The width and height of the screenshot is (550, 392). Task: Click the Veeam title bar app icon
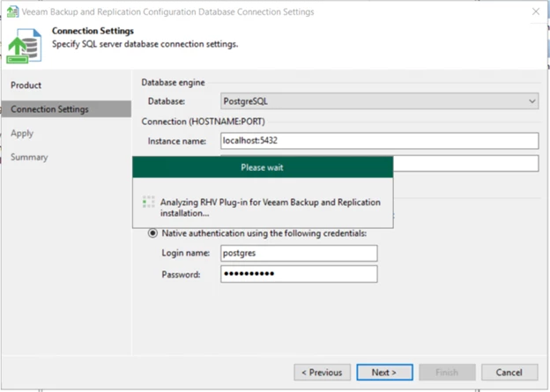(13, 11)
